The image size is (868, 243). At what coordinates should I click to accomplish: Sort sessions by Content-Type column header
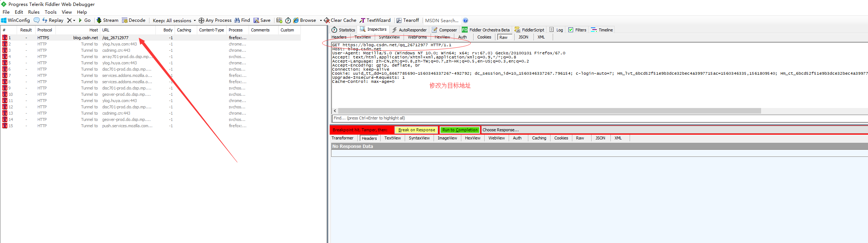[211, 30]
